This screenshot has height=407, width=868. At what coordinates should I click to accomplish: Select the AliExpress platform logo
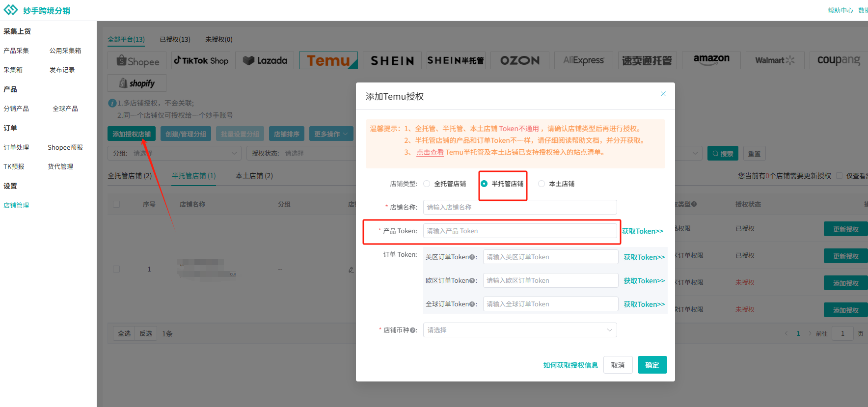click(584, 61)
